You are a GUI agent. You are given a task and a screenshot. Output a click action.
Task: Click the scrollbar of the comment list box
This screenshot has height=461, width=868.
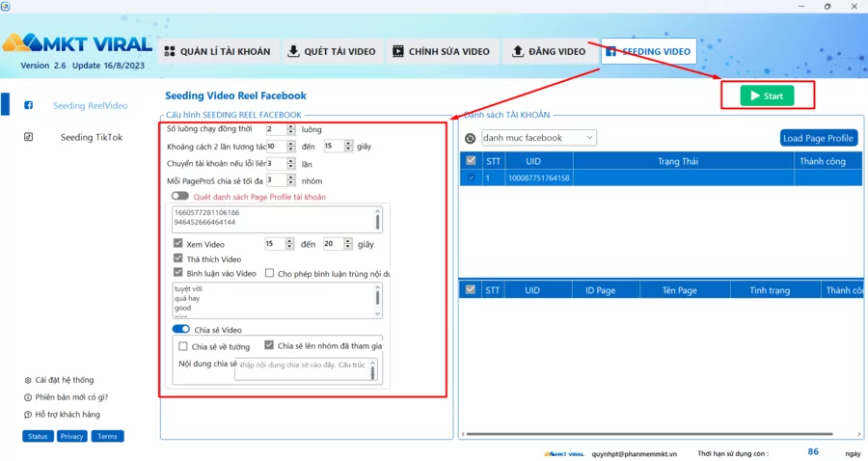click(x=377, y=301)
